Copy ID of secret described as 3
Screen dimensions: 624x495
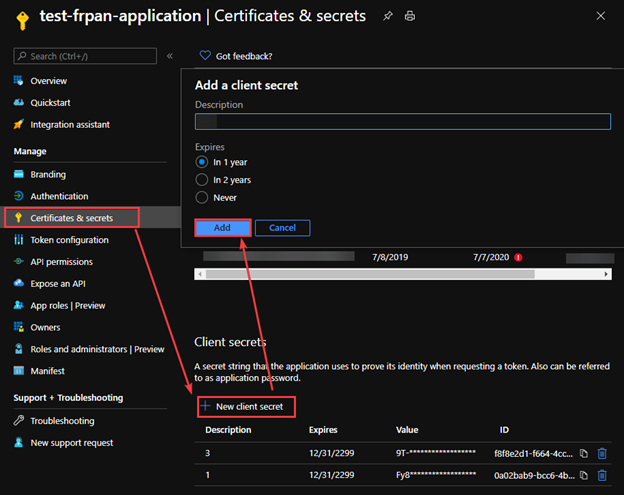click(584, 453)
